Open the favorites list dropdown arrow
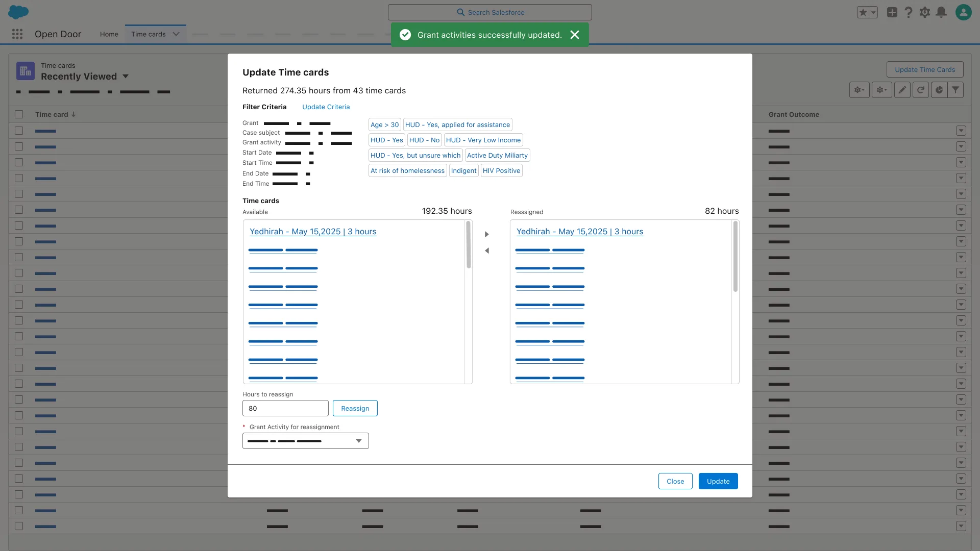The image size is (980, 551). pos(873,12)
